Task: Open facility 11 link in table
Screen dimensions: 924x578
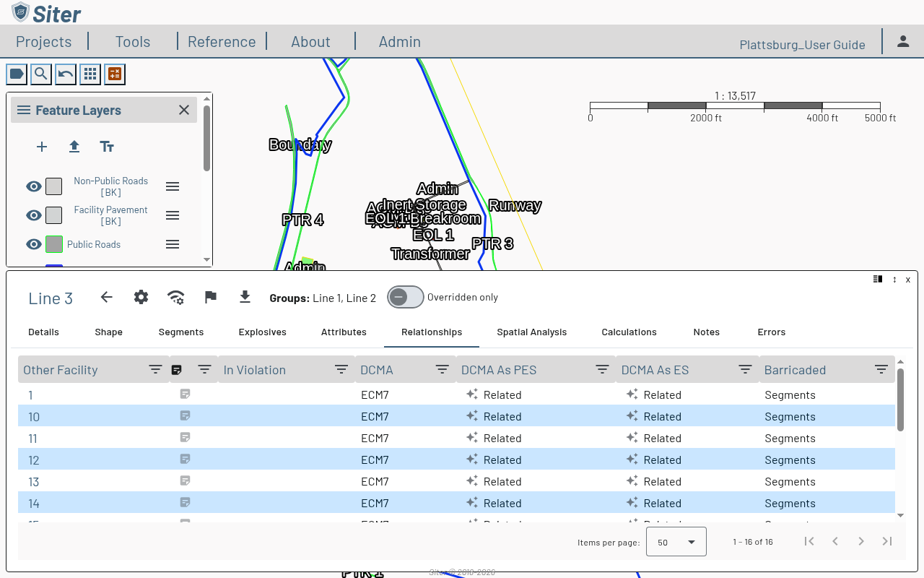Action: (32, 439)
